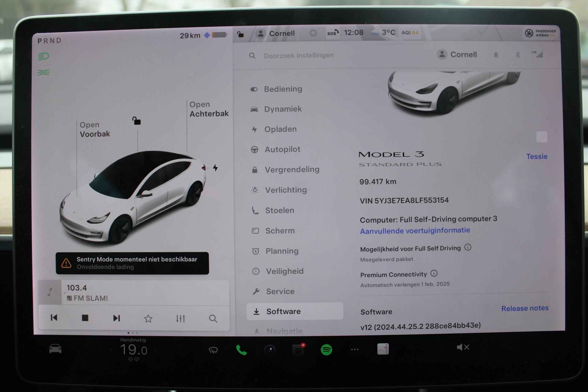588x392 pixels.
Task: Tap the car controls icon in bottom bar
Action: 55,349
